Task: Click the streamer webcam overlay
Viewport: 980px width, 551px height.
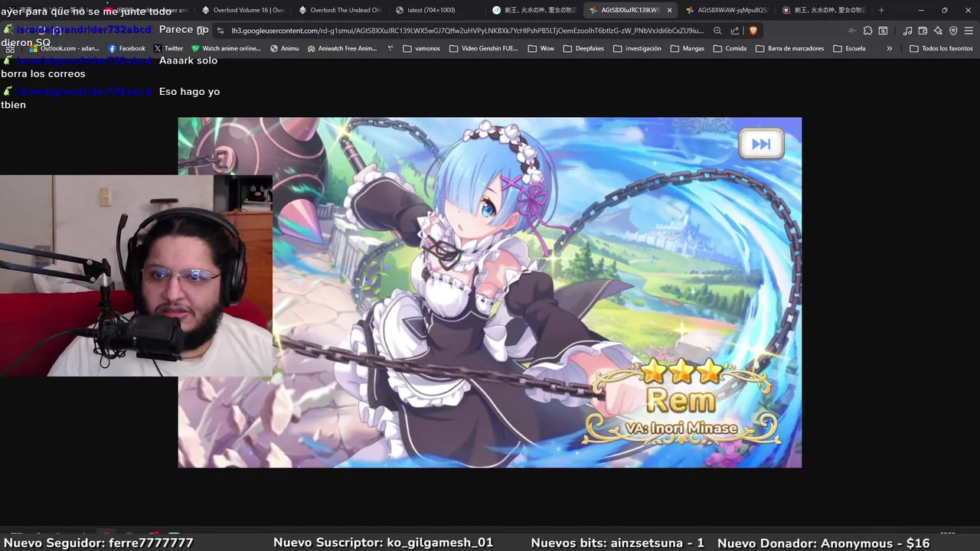Action: 136,275
